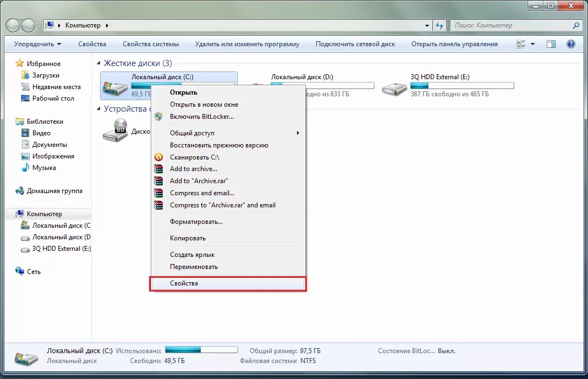
Task: Click the change view icon
Action: [x=521, y=44]
